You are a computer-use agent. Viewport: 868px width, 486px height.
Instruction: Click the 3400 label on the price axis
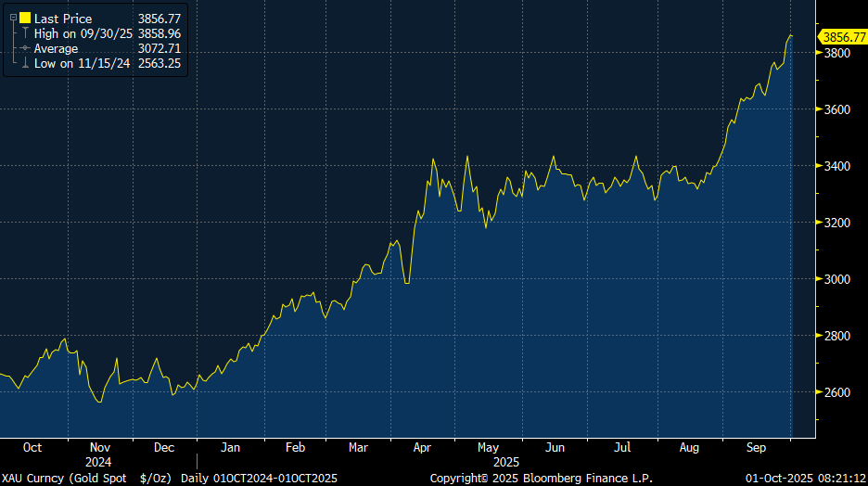[837, 166]
